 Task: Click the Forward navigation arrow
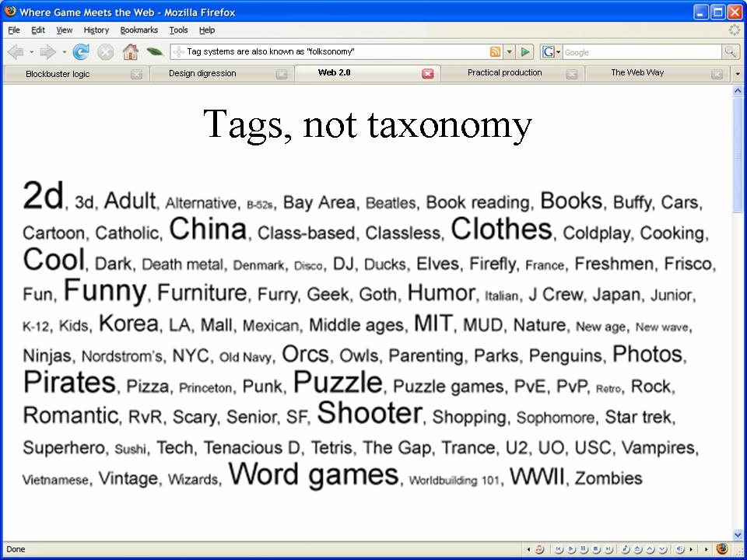coord(47,51)
